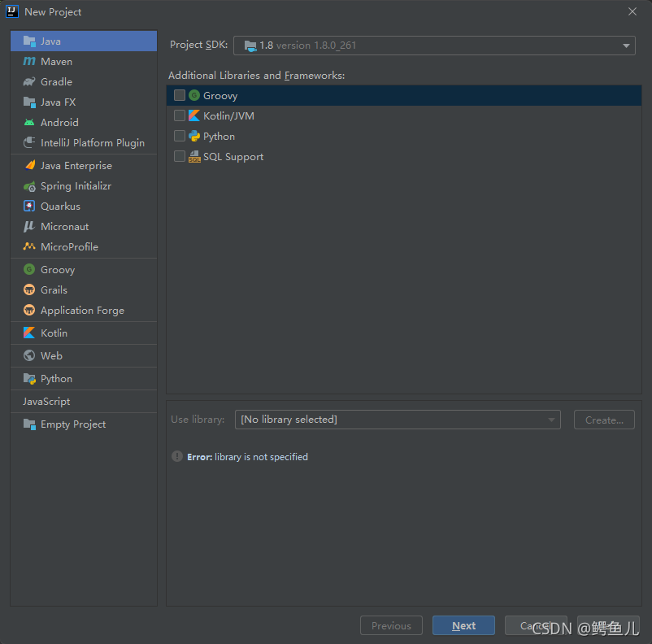Click the Android robot icon
This screenshot has height=644, width=652.
(x=29, y=123)
